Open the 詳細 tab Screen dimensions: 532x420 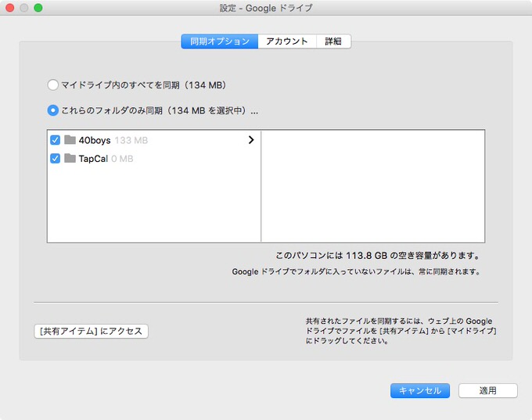coord(333,41)
